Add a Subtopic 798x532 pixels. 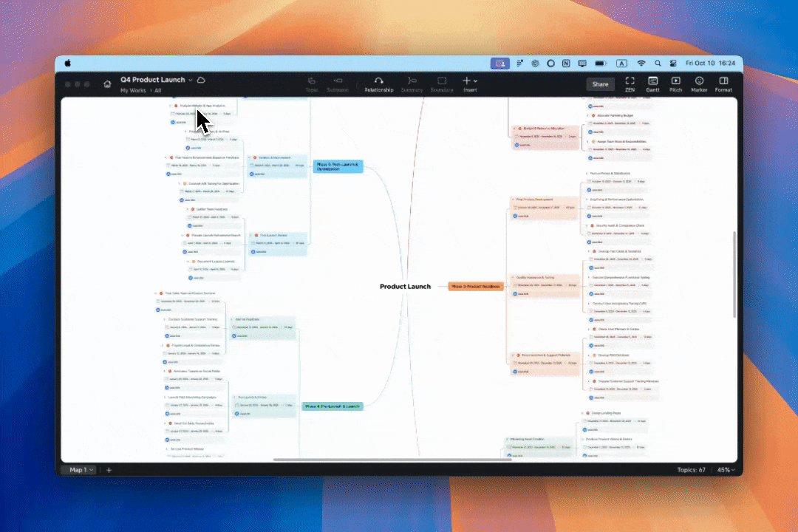pos(338,84)
